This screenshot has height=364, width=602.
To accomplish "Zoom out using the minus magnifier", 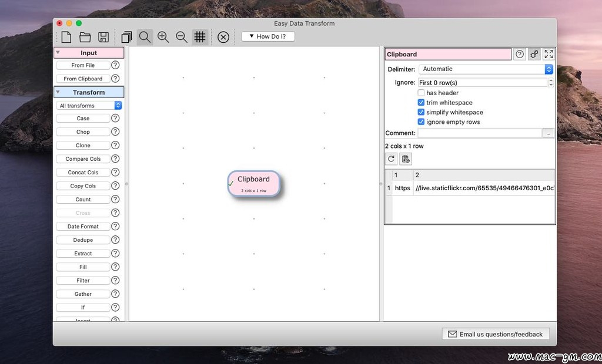I will tap(182, 37).
